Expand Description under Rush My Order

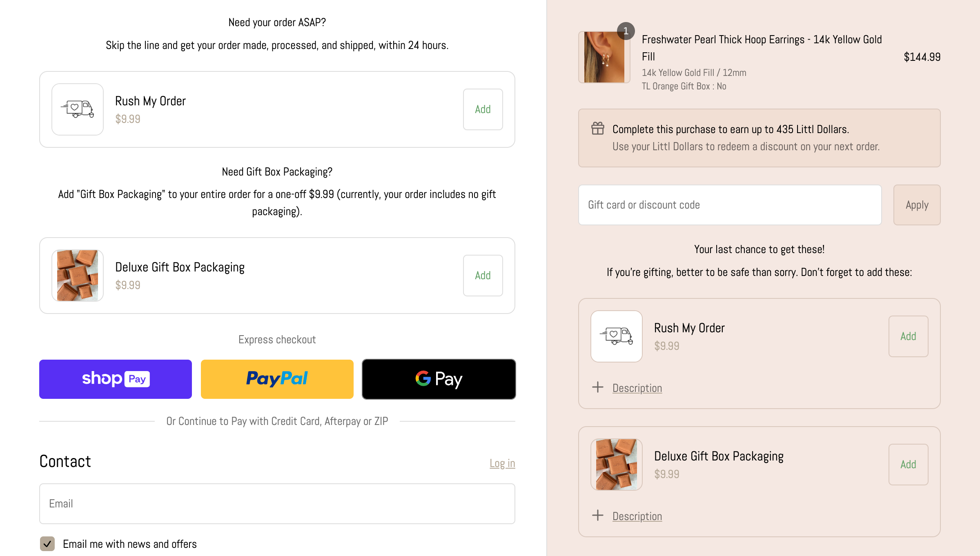click(637, 388)
